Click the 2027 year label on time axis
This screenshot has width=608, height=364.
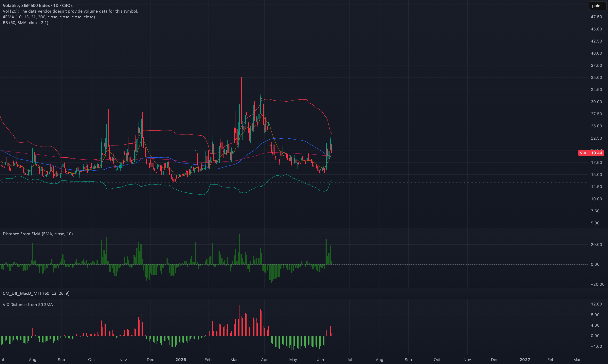tap(525, 360)
